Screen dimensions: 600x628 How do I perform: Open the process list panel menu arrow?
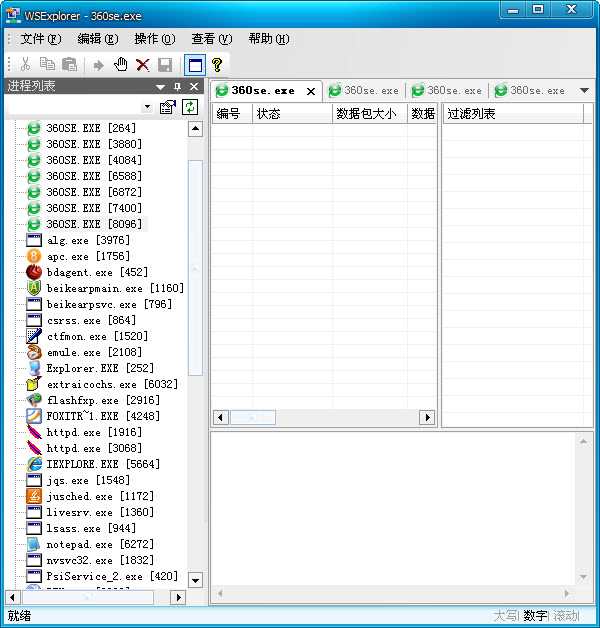[160, 87]
